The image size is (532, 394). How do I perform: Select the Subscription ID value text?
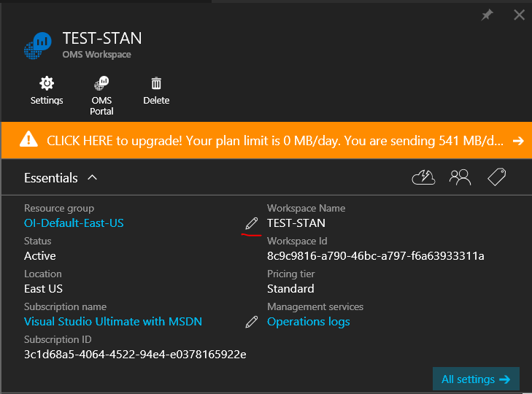[135, 355]
